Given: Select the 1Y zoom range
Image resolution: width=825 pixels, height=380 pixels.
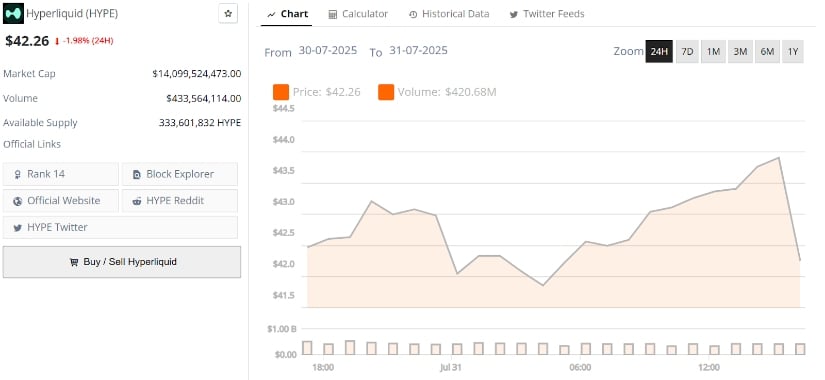Looking at the screenshot, I should click(x=793, y=52).
